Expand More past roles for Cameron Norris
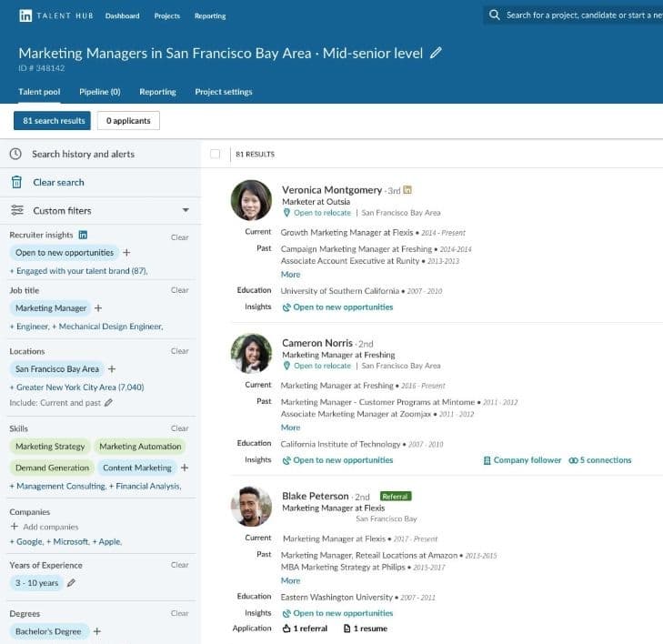The width and height of the screenshot is (663, 644). point(290,428)
